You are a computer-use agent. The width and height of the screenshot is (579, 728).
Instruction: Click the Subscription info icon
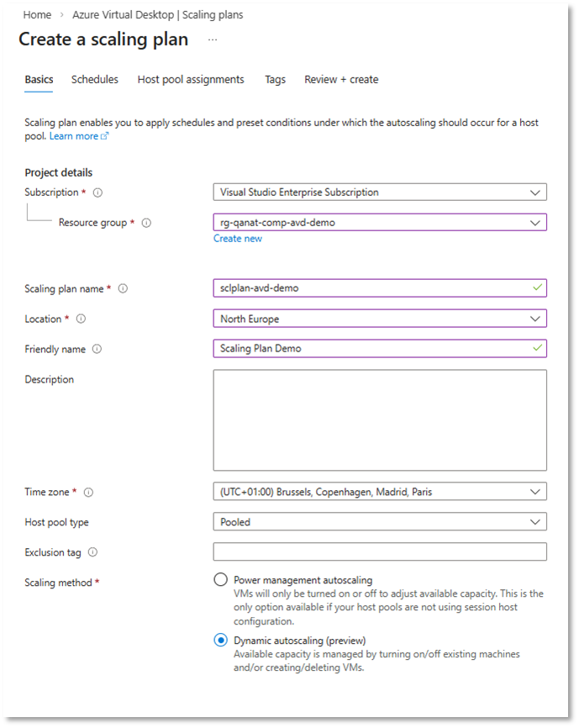click(x=97, y=191)
